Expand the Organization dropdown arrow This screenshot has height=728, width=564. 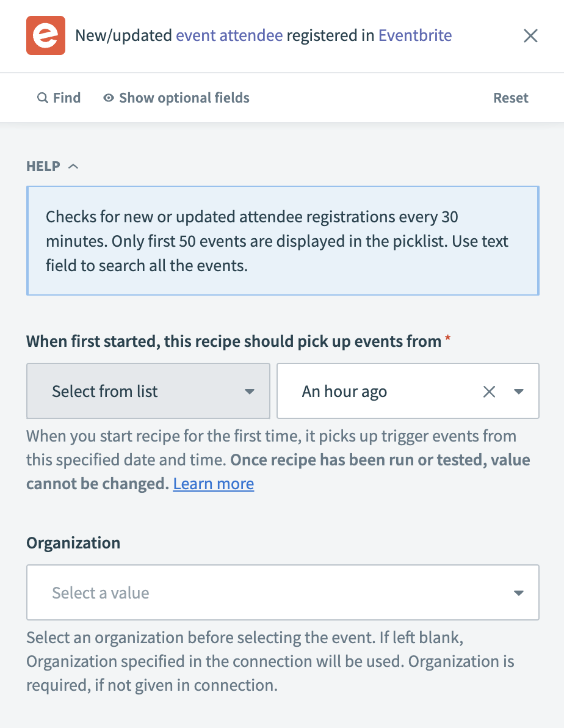(x=519, y=592)
